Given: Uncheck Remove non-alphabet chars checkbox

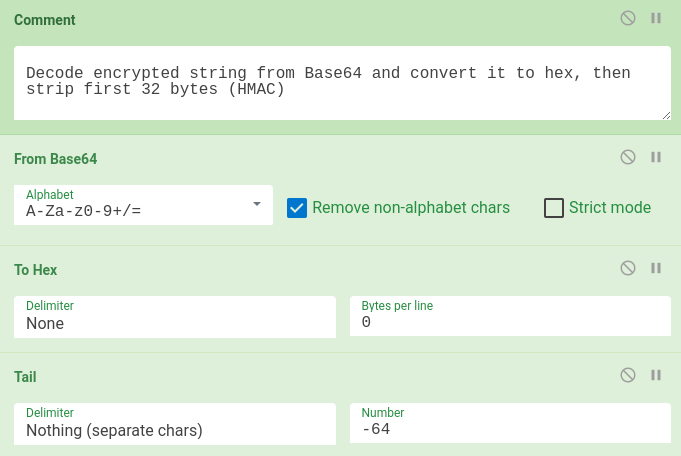Looking at the screenshot, I should point(297,208).
